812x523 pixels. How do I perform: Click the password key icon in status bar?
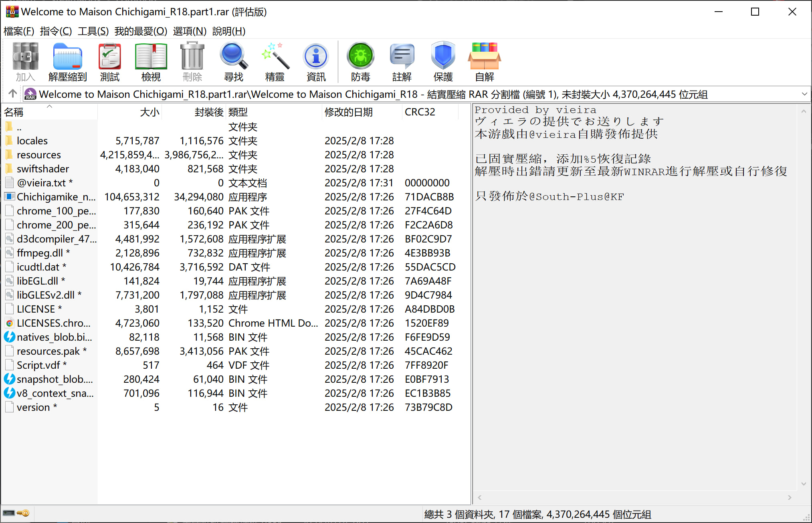tap(24, 513)
